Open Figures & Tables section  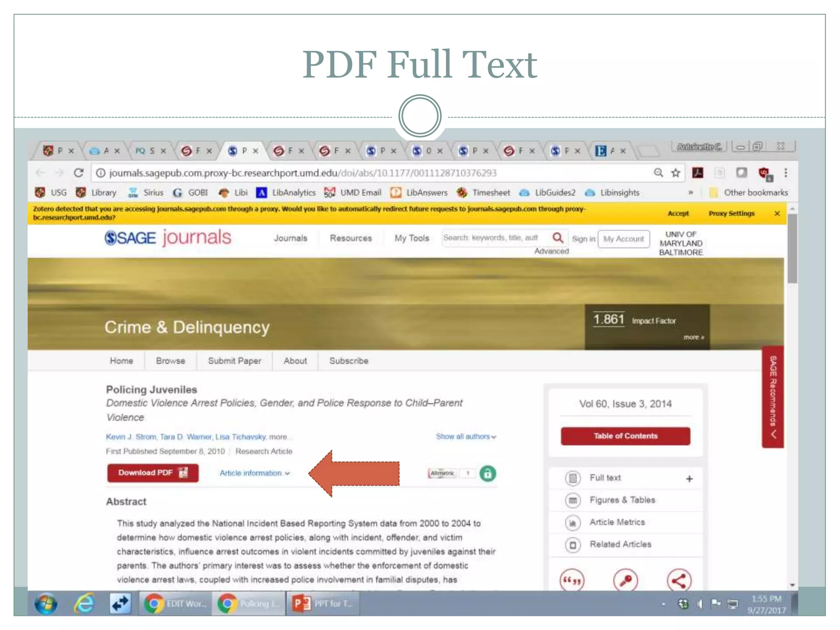point(622,500)
